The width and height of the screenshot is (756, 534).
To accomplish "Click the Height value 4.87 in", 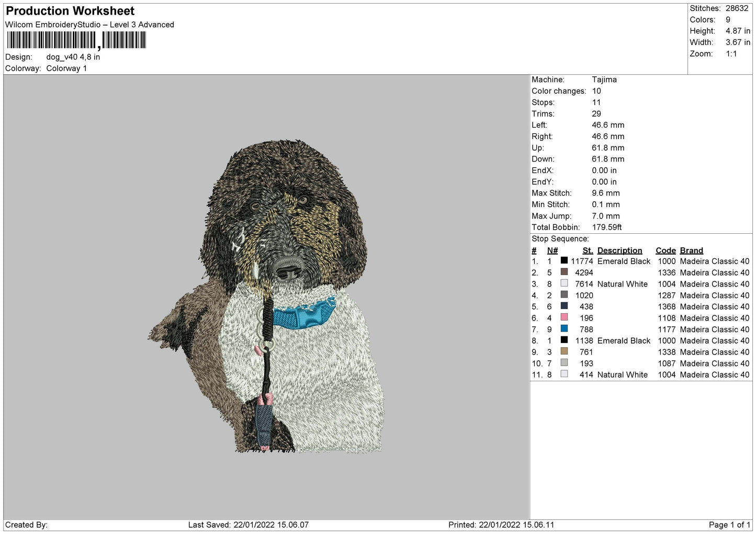I will [738, 31].
